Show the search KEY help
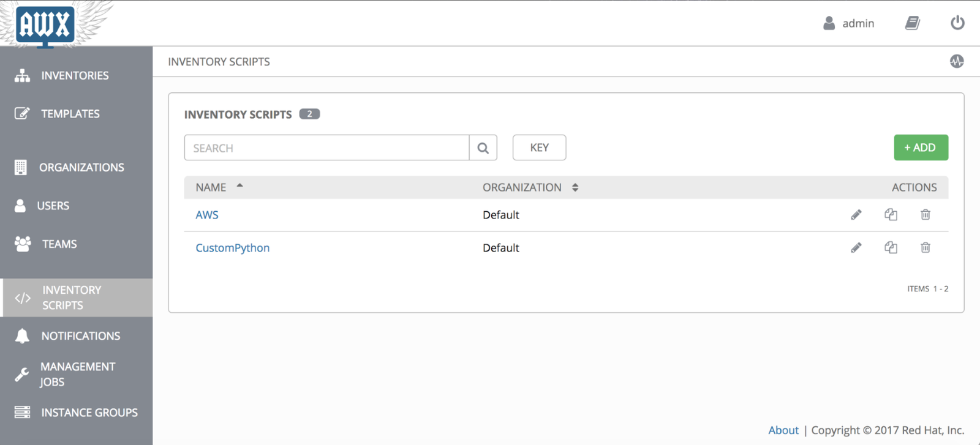 (539, 148)
